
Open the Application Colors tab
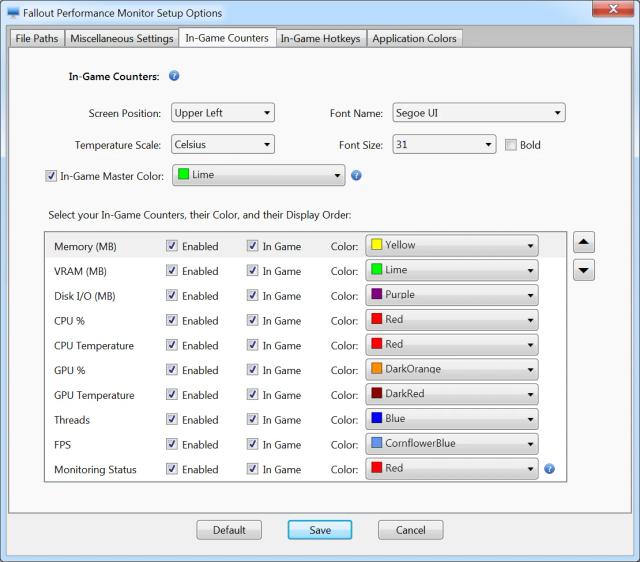point(414,38)
